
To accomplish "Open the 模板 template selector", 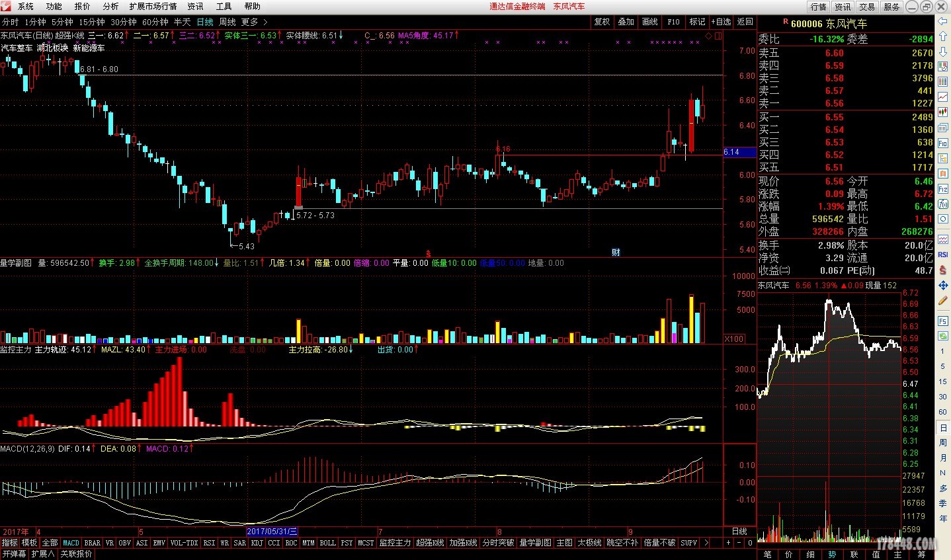I will click(30, 543).
